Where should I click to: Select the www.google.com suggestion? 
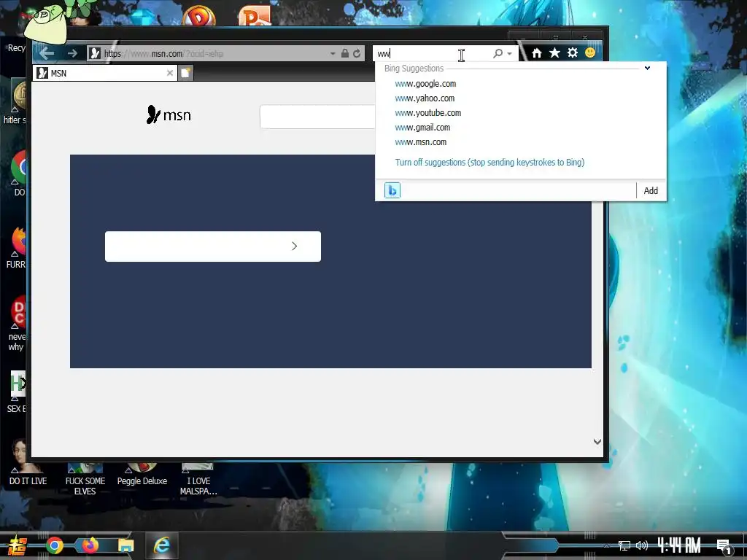425,84
